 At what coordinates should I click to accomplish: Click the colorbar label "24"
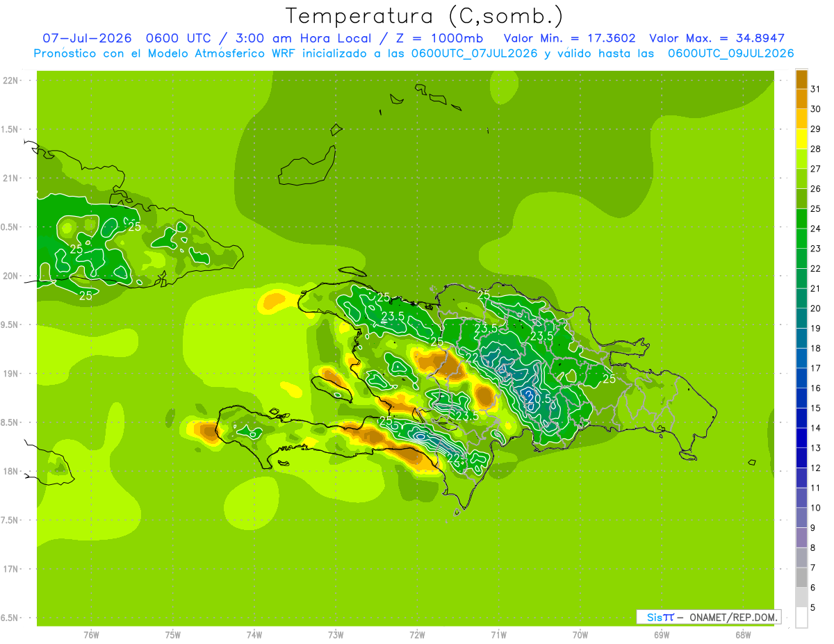815,229
